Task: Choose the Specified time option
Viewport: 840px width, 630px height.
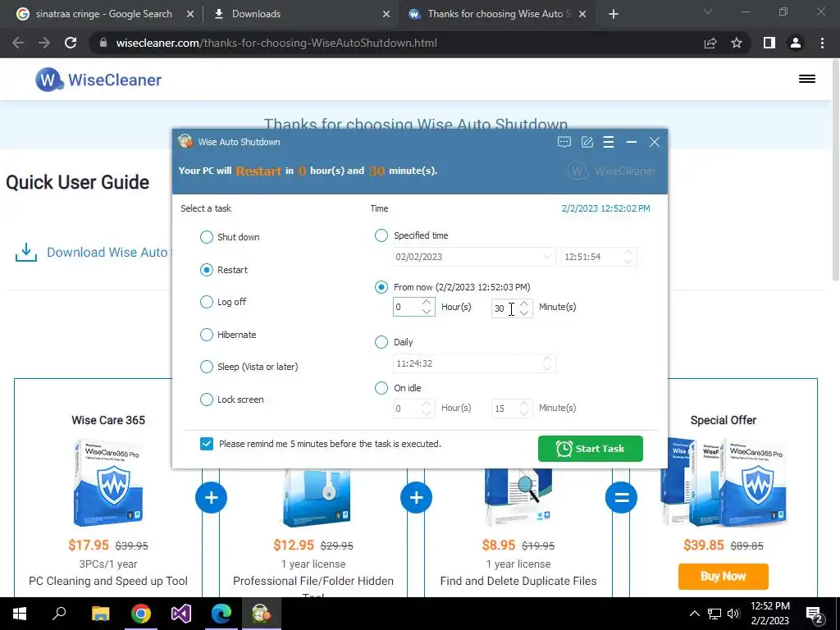Action: click(381, 235)
